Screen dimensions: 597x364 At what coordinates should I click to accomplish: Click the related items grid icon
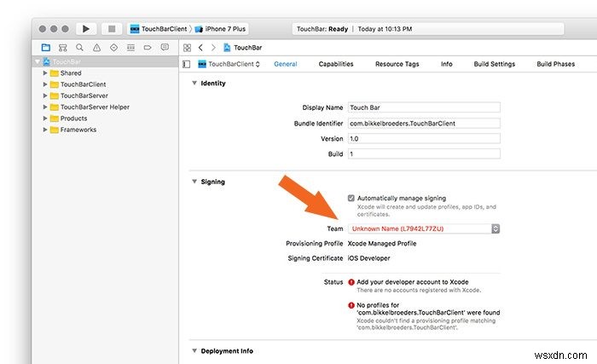pos(187,48)
